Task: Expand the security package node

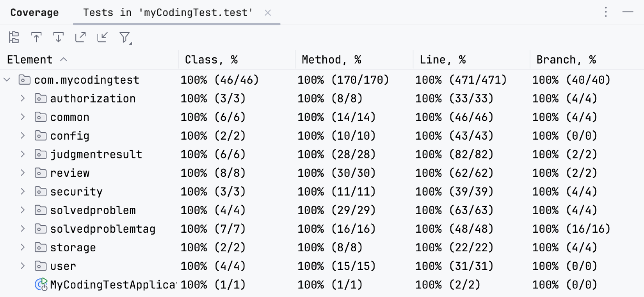Action: [x=23, y=191]
